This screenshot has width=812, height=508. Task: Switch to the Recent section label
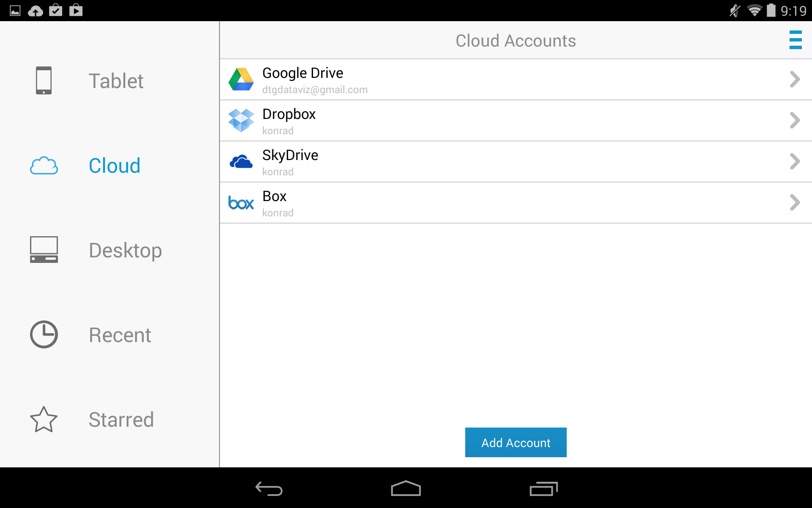tap(120, 335)
